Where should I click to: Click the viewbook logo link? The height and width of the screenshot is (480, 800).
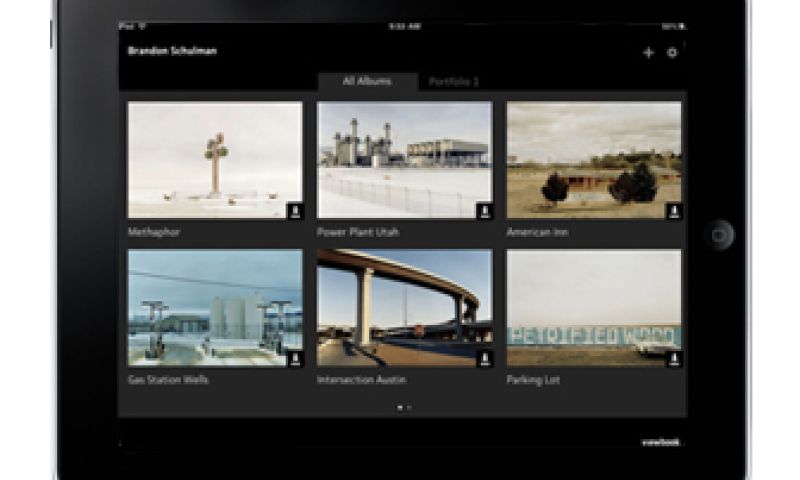[x=660, y=442]
